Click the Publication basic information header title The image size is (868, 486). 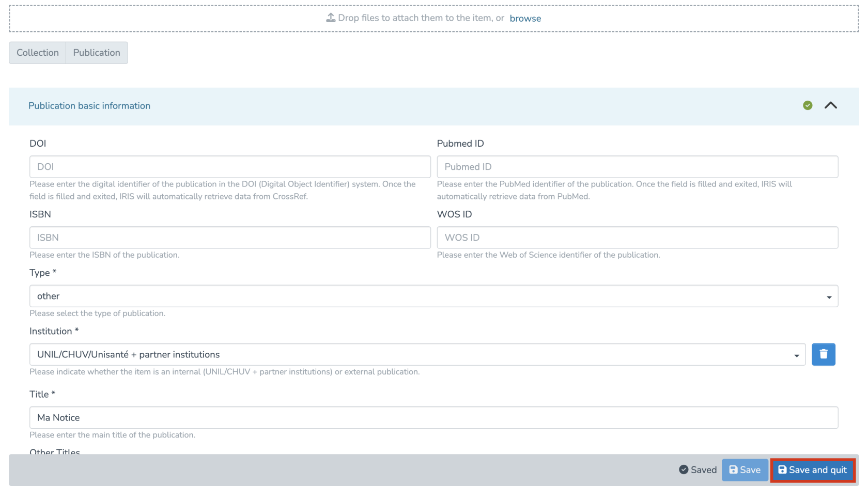[x=89, y=106]
